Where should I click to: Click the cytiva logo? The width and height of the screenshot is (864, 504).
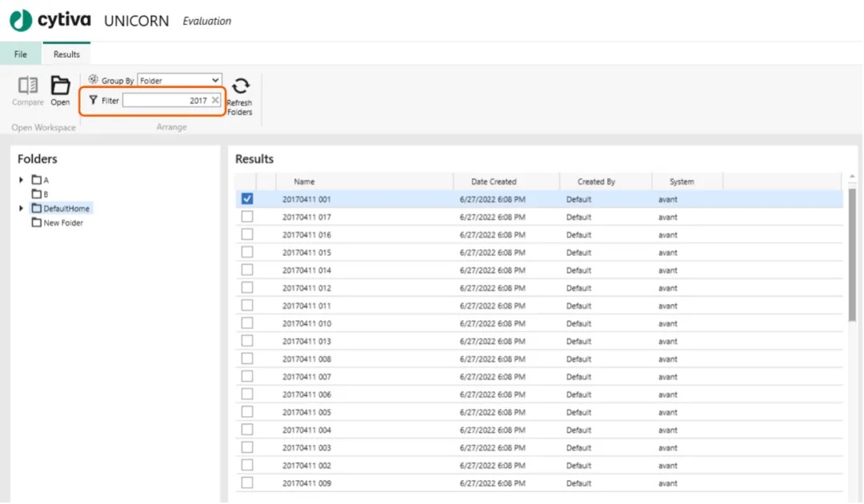coord(50,20)
